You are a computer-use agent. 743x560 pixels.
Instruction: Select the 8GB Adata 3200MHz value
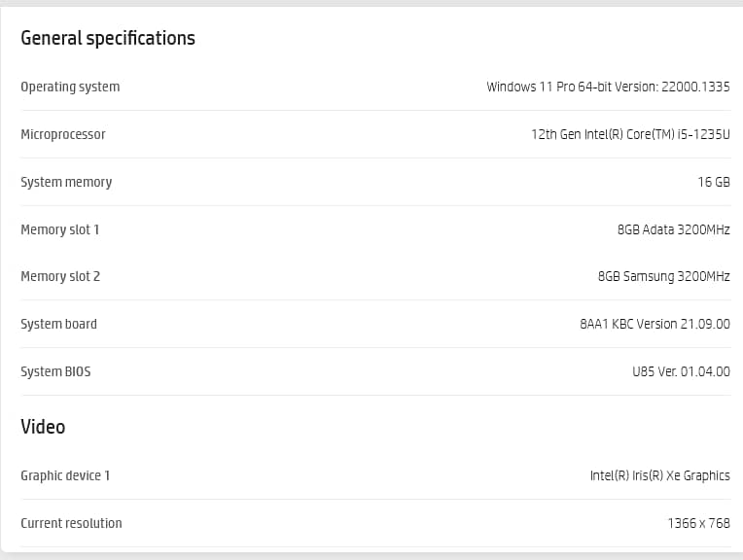tap(673, 229)
